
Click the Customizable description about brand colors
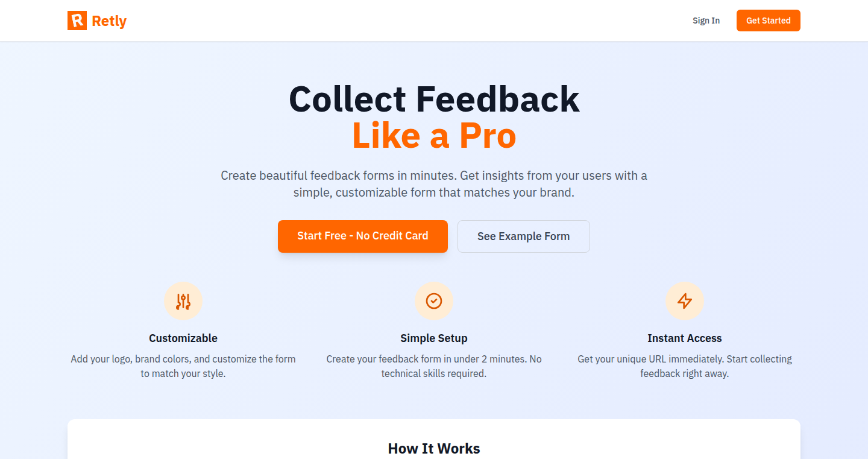pos(183,366)
